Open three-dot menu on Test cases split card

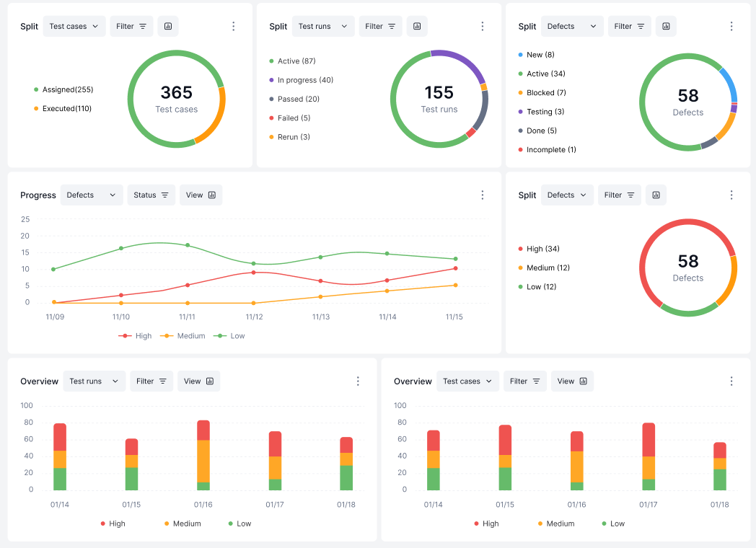(x=233, y=26)
